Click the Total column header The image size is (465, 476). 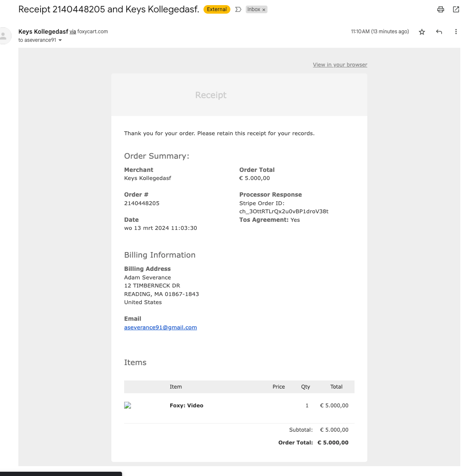[336, 387]
